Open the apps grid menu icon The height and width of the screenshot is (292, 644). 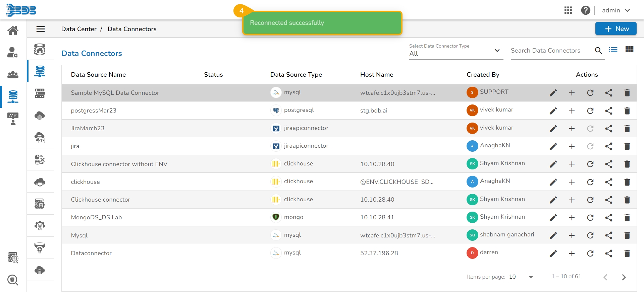click(568, 10)
